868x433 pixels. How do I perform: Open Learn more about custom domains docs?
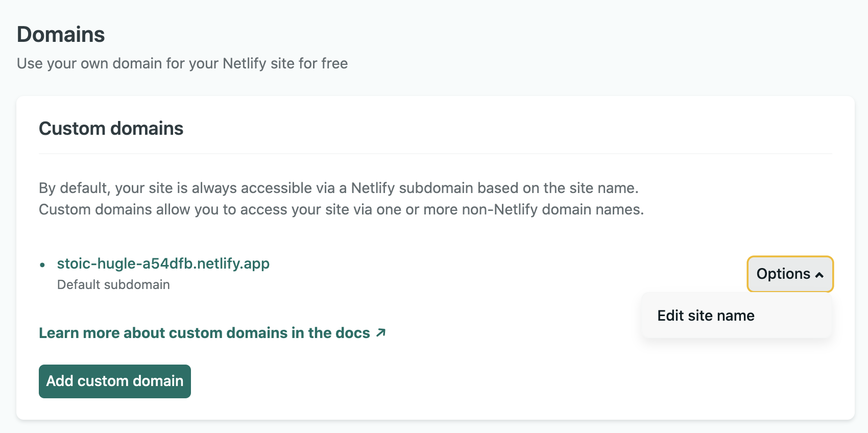tap(212, 333)
